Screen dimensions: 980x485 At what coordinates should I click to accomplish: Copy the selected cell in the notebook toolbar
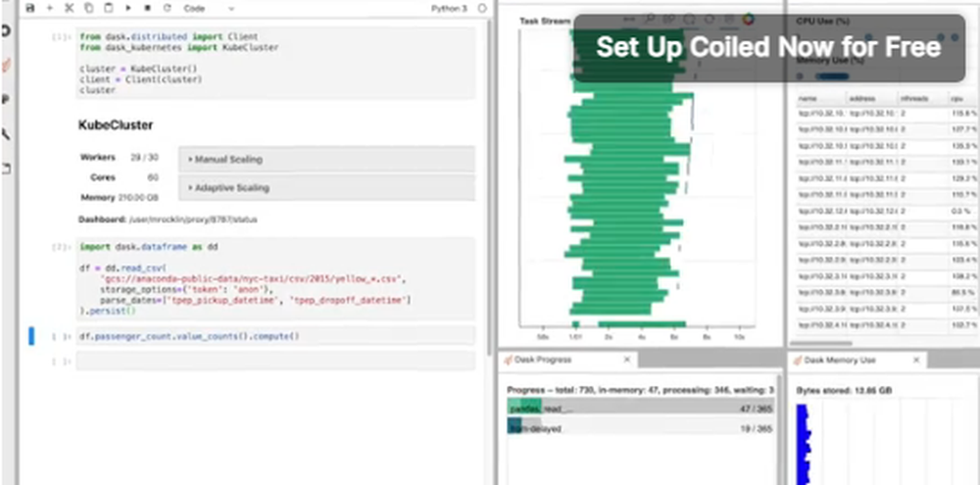click(89, 8)
